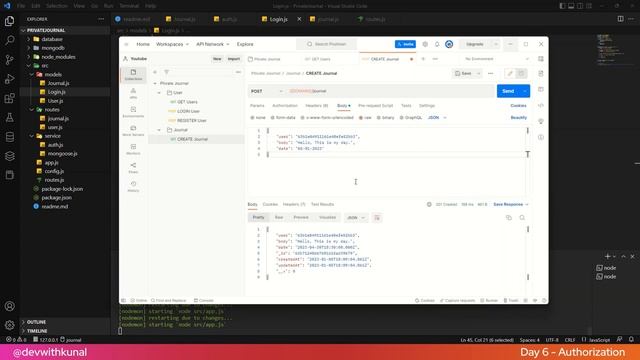Click the Import button
The width and height of the screenshot is (640, 360).
[x=234, y=59]
